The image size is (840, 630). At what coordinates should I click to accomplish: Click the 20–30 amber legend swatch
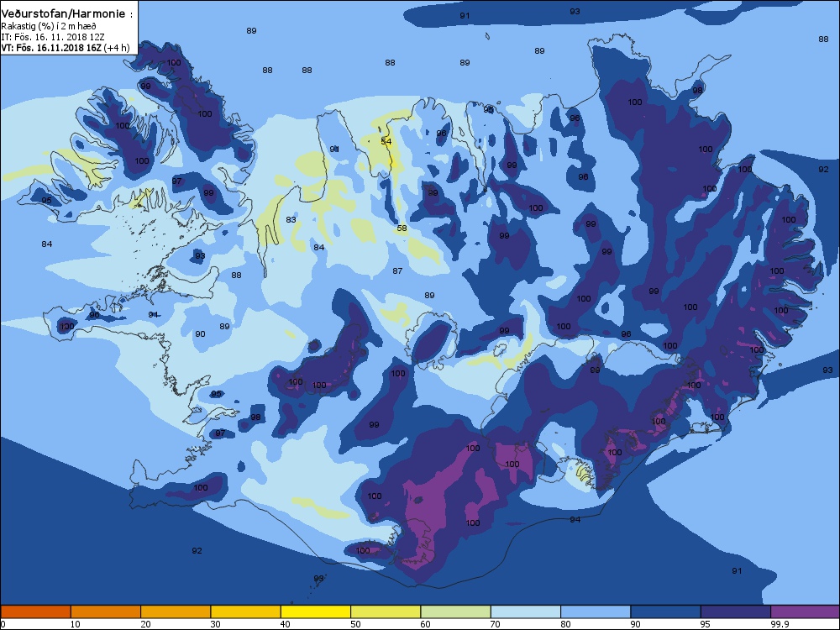pyautogui.click(x=176, y=612)
